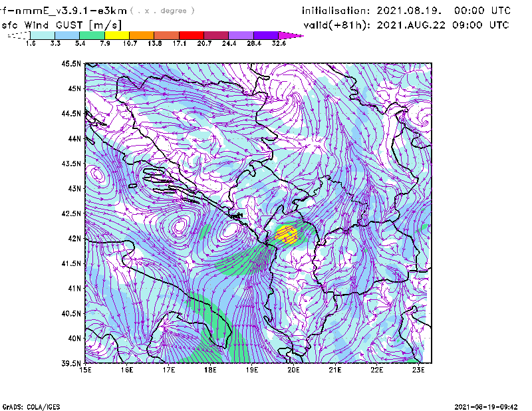Image resolution: width=532 pixels, height=411 pixels.
Task: Select the violet legend swatch (28.4–32.6)
Action: tap(266, 35)
